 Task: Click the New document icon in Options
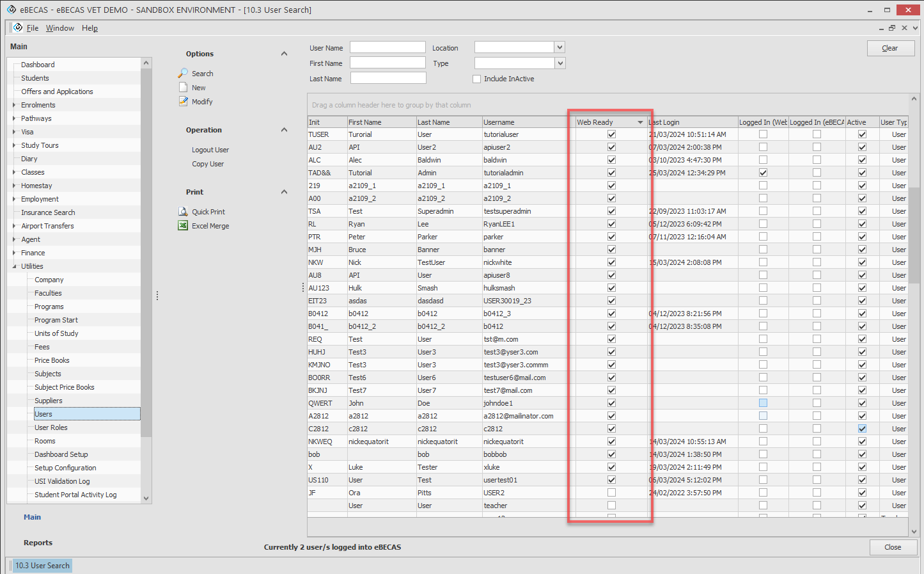(x=183, y=88)
